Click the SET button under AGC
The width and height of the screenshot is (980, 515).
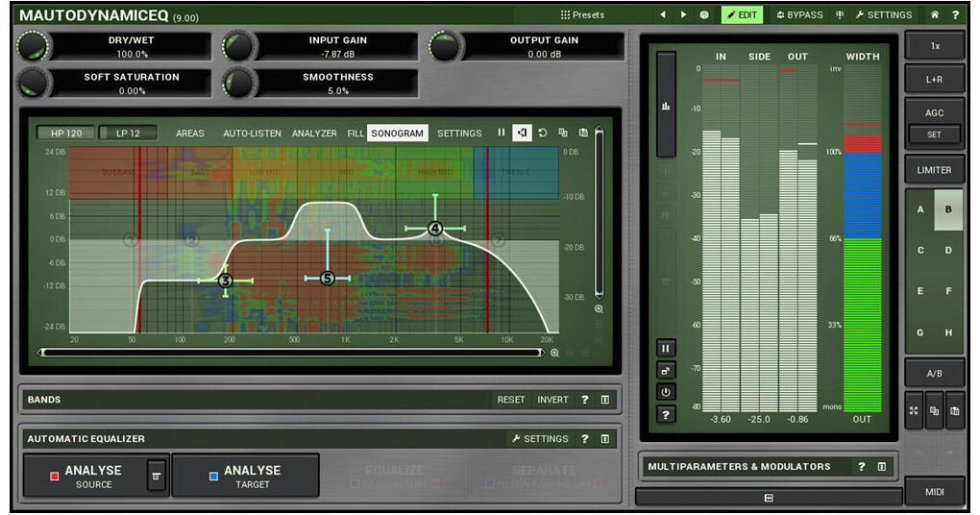click(935, 135)
